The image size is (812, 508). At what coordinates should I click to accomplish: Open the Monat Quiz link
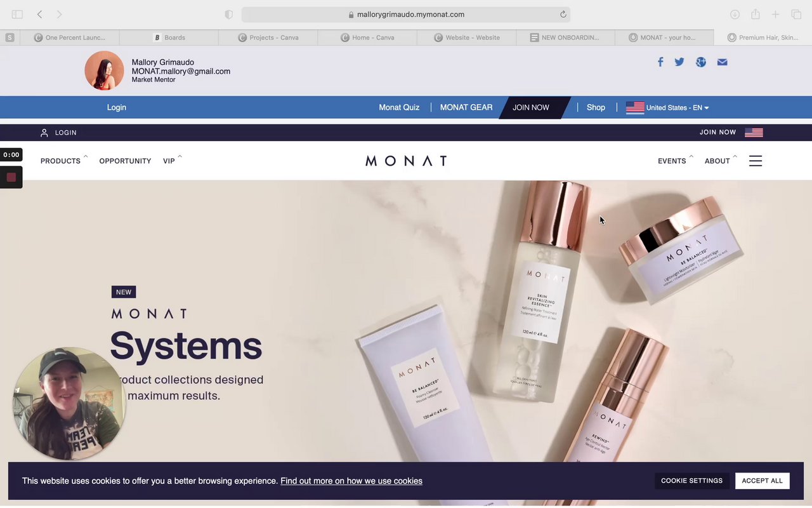399,107
